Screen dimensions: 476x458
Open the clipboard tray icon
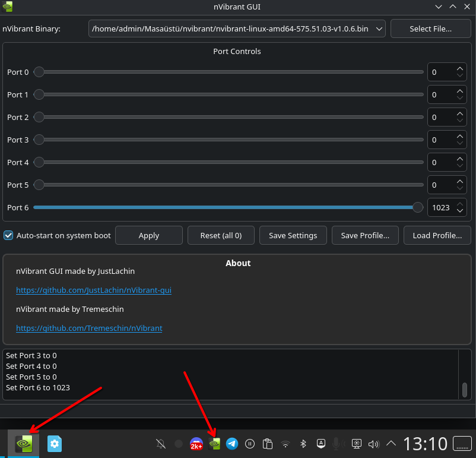(268, 444)
